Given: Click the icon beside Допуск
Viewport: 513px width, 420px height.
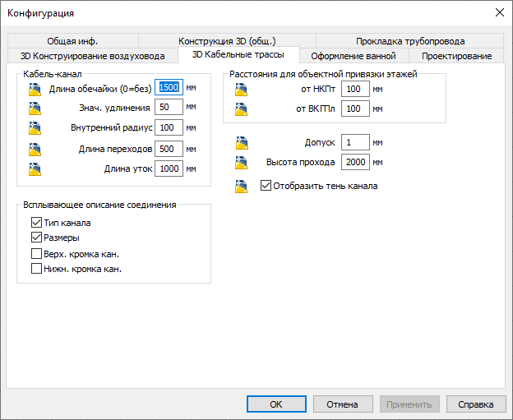Looking at the screenshot, I should click(242, 143).
